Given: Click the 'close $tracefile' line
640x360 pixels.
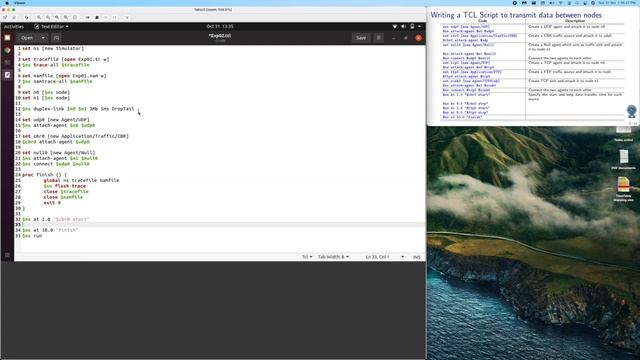Looking at the screenshot, I should (x=66, y=191).
